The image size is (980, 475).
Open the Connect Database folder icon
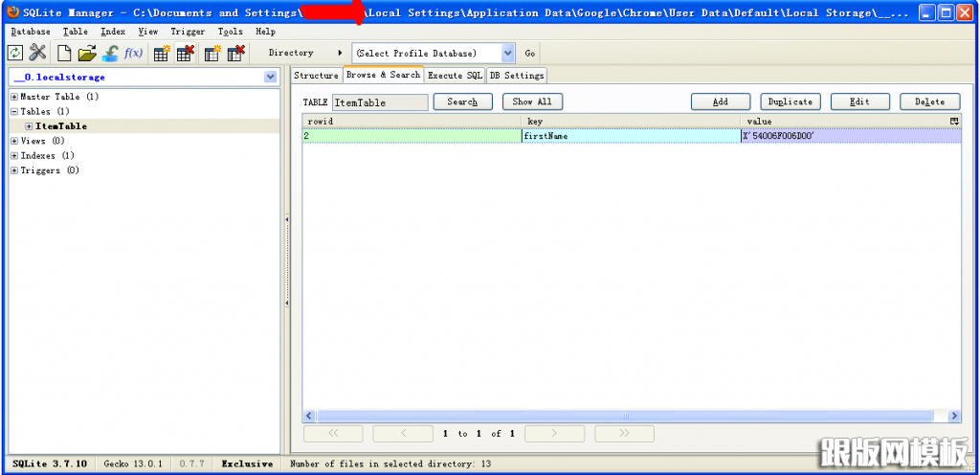click(87, 53)
